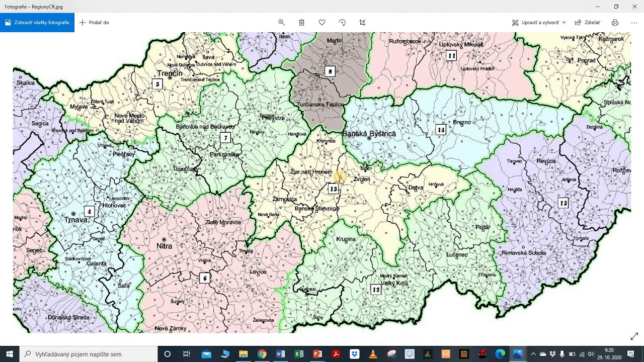Click the Krupina label on map

346,239
